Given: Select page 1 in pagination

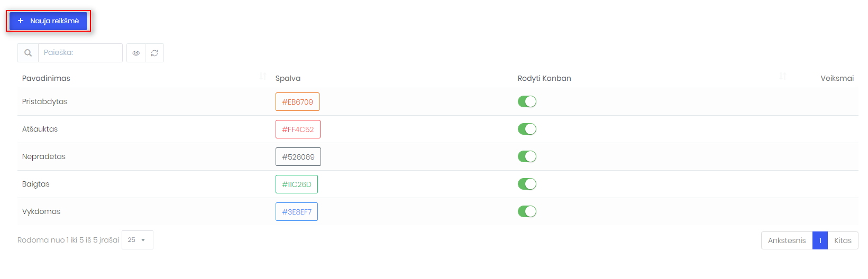Looking at the screenshot, I should (820, 240).
